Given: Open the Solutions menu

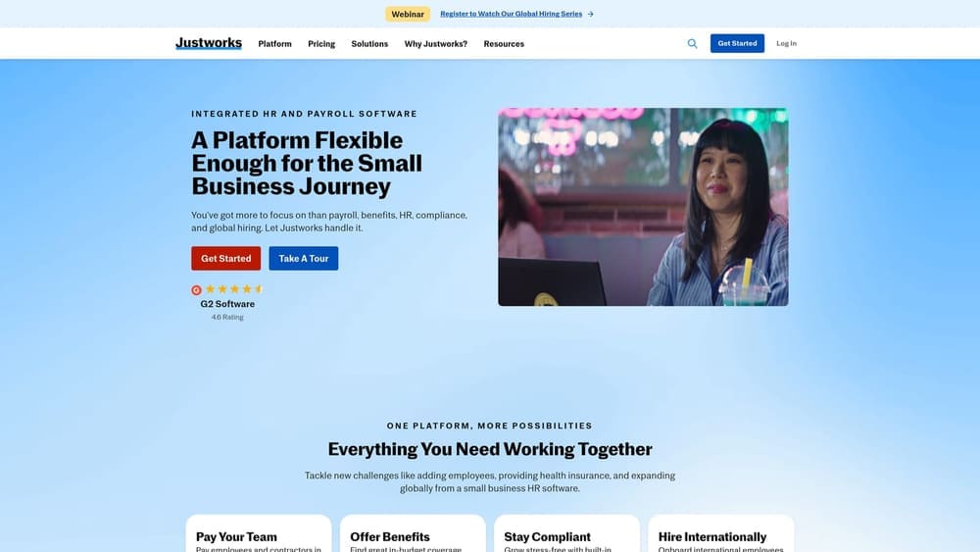Looking at the screenshot, I should [369, 44].
